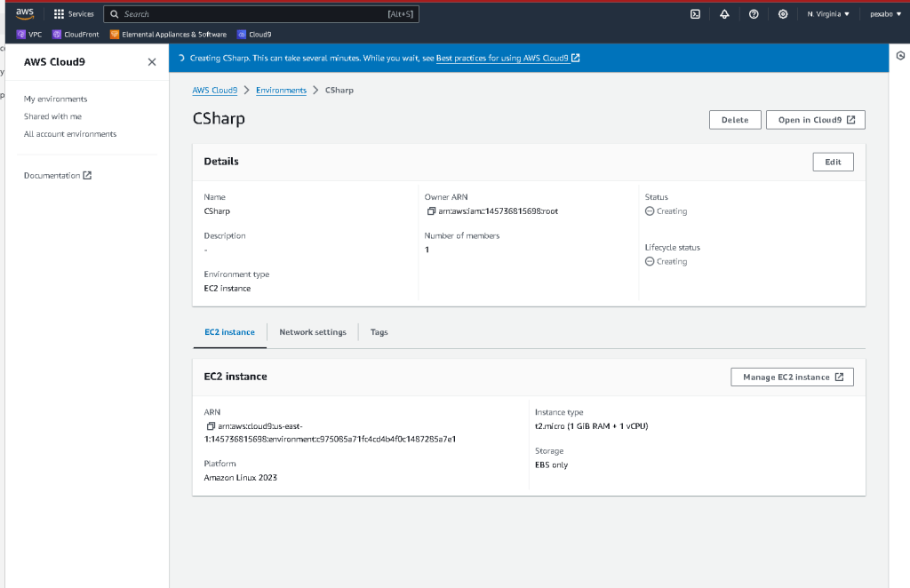Click the Elemental Appliances & Software icon

tap(115, 35)
